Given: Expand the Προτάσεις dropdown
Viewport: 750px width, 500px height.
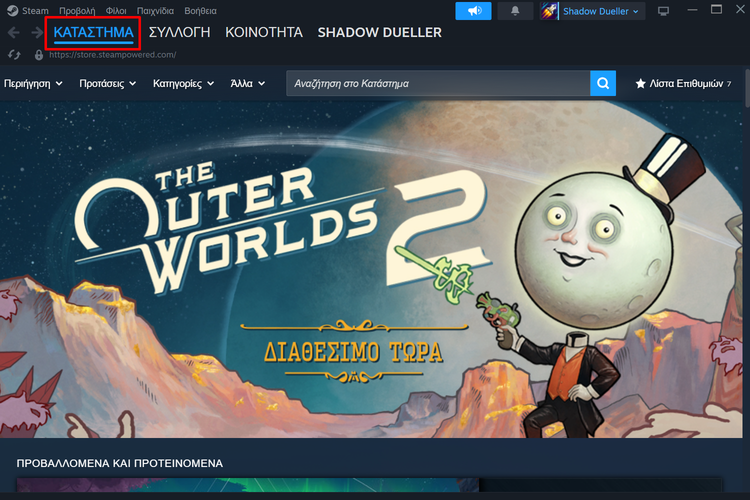Looking at the screenshot, I should (x=108, y=84).
